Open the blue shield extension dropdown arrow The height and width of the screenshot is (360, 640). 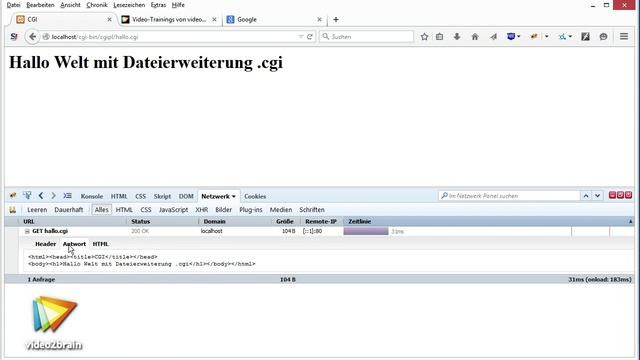click(518, 37)
